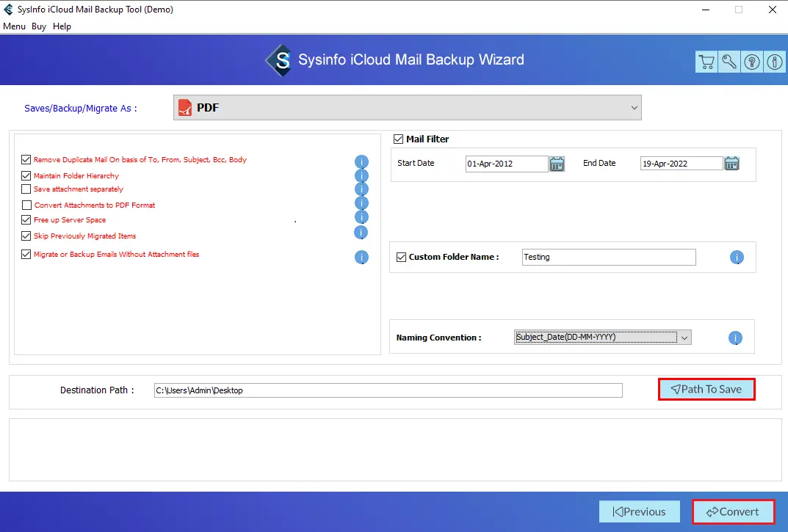
Task: Open the key/wrench activation icon
Action: coord(729,62)
